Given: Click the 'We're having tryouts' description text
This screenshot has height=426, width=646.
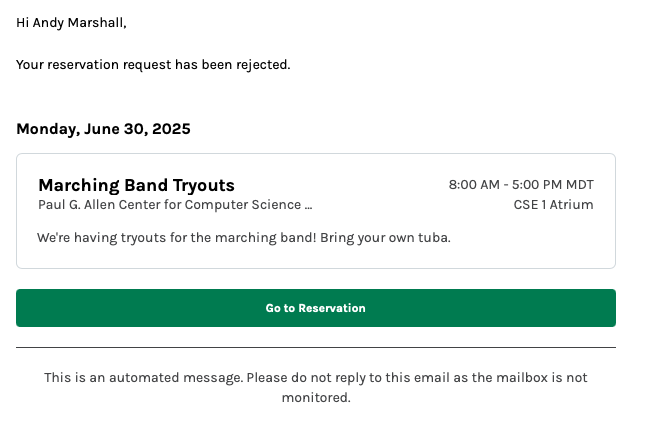Looking at the screenshot, I should click(x=102, y=238).
